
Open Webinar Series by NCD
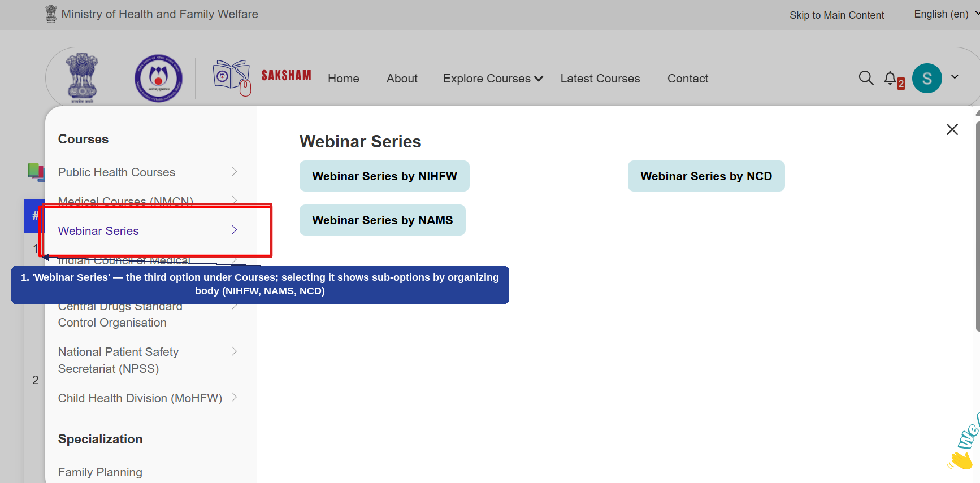point(706,176)
